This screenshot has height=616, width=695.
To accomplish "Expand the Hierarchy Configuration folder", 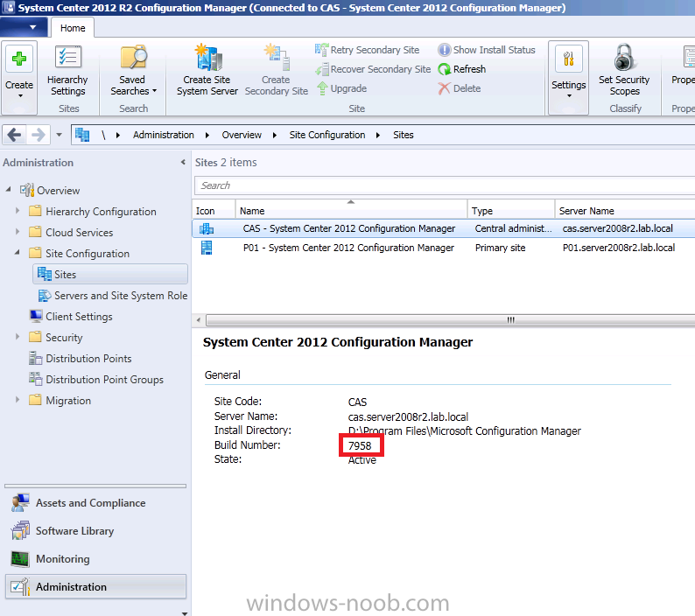I will click(18, 211).
